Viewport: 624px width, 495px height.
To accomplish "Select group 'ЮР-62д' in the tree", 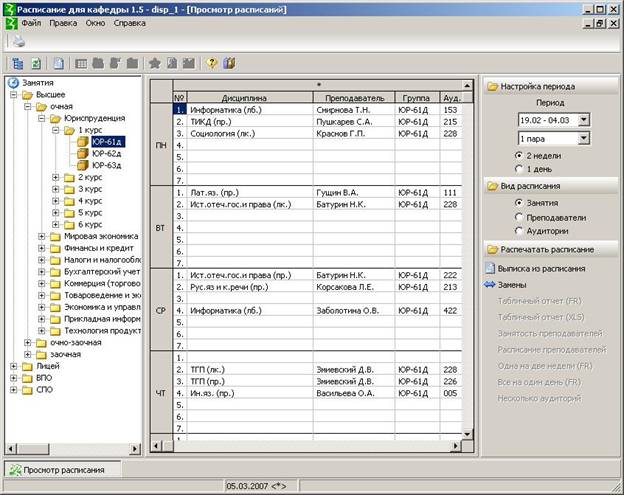I will point(106,153).
